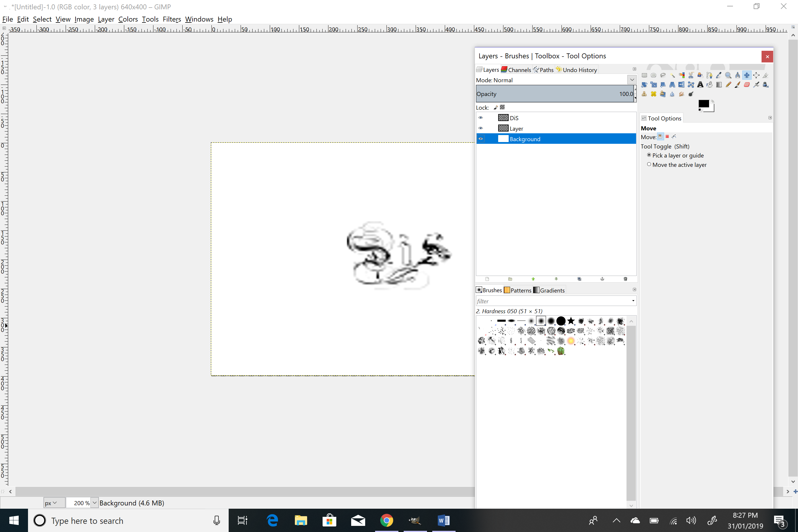
Task: Open the 200% zoom level dropdown
Action: tap(95, 503)
